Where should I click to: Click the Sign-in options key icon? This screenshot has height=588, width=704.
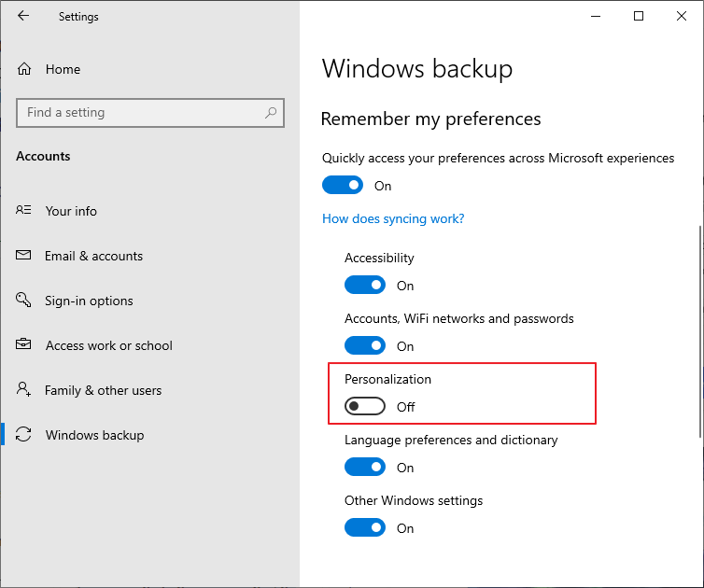tap(24, 301)
